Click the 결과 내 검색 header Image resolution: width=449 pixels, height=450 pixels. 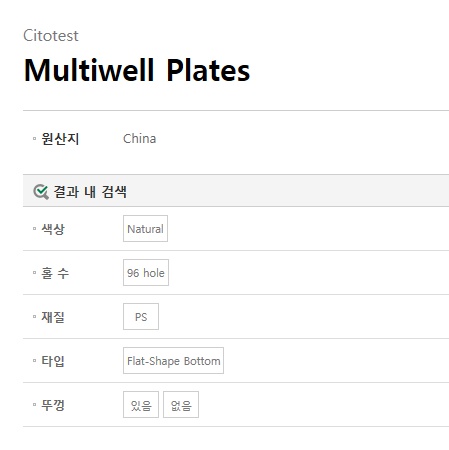(90, 192)
